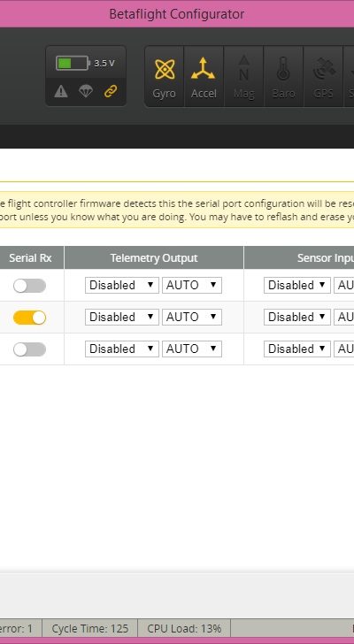
Task: Click the battery voltage indicator icon
Action: tap(73, 64)
